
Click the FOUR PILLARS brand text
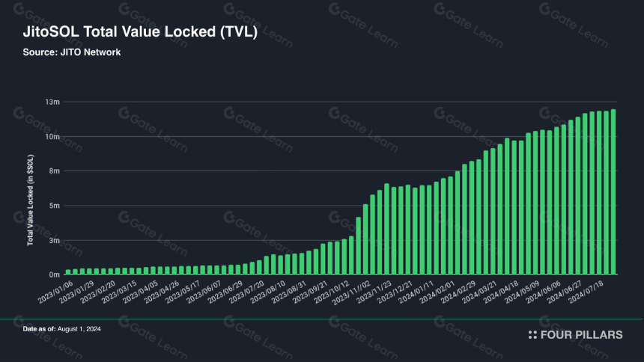coord(581,335)
